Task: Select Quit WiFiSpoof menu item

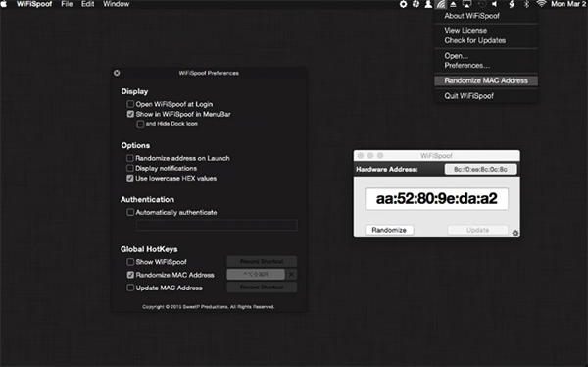Action: pyautogui.click(x=486, y=96)
